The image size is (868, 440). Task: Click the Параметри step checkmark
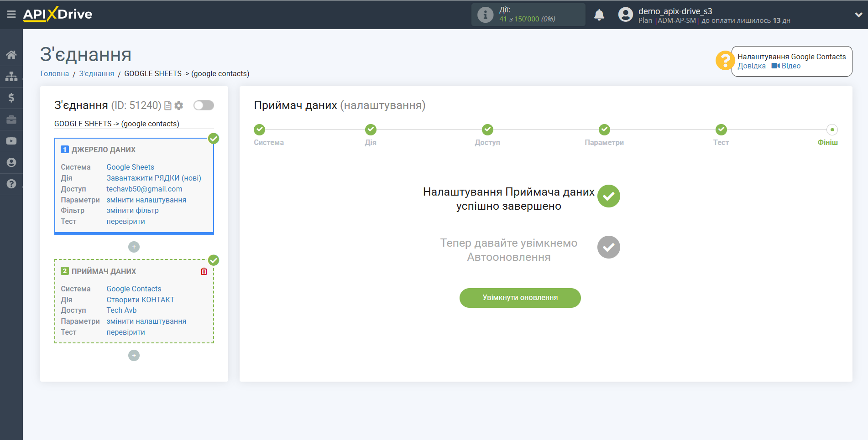click(604, 129)
